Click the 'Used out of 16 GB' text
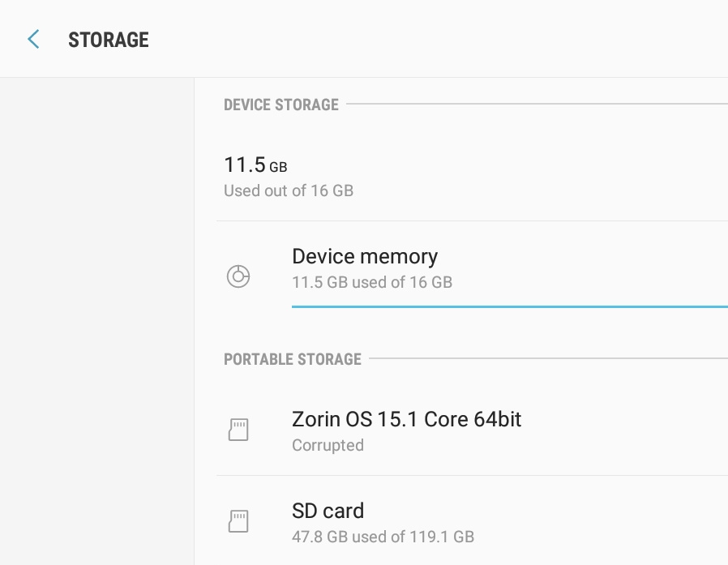Screen dimensions: 728x565 (x=288, y=191)
